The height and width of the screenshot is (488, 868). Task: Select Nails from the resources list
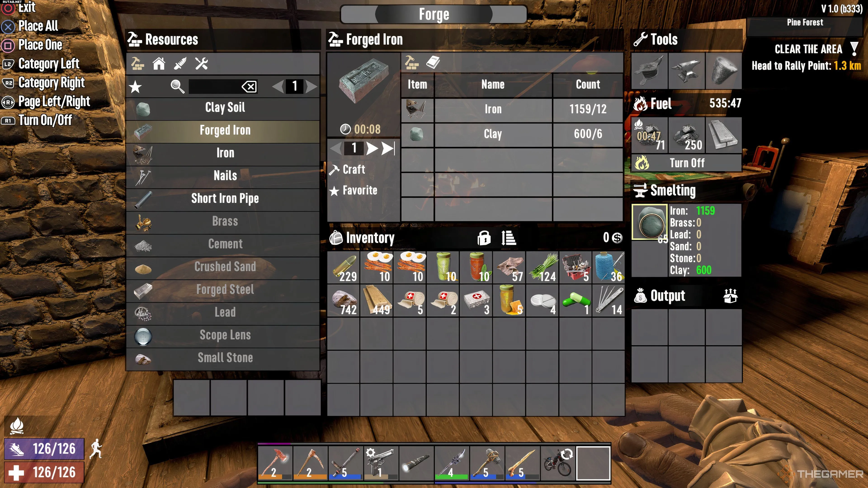[225, 175]
